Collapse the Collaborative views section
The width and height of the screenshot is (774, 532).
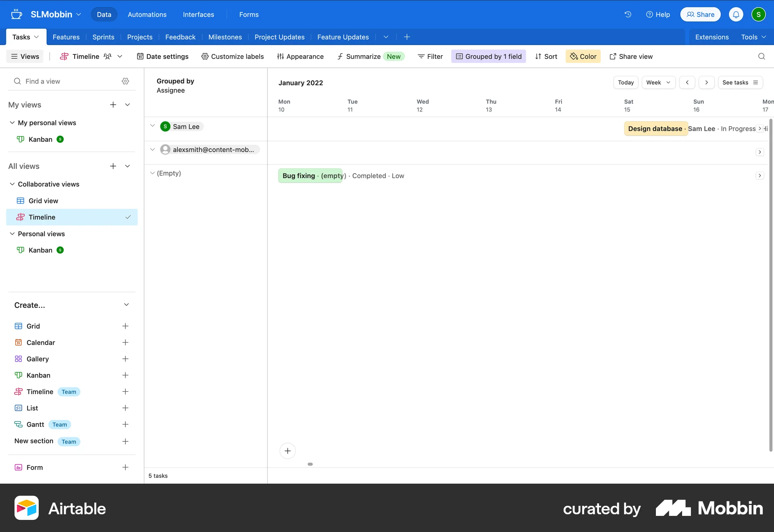(12, 184)
